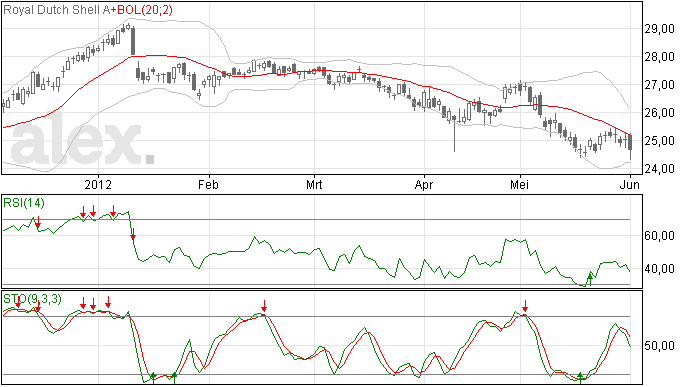Click the Apr date axis label
690x387 pixels.
424,184
